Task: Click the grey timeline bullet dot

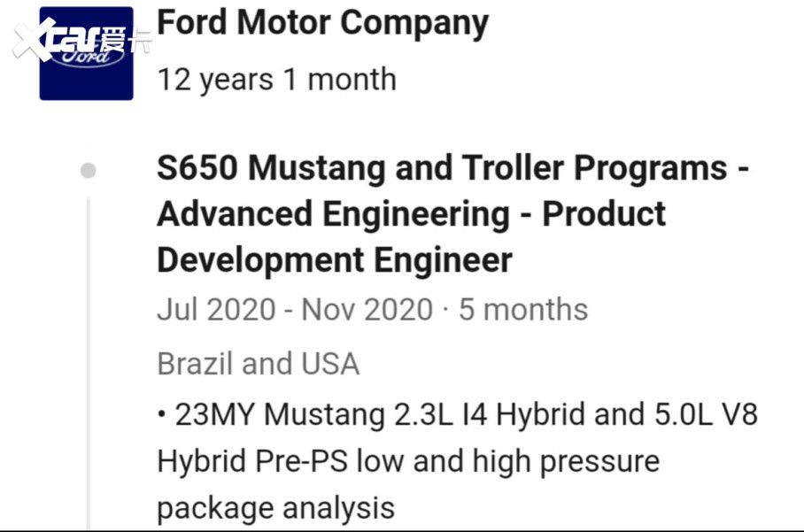Action: point(88,170)
